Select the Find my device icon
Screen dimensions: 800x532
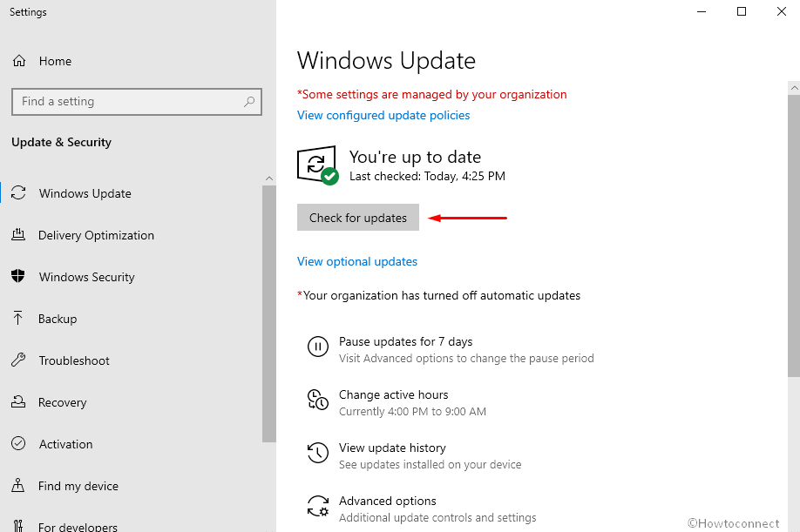pos(18,486)
